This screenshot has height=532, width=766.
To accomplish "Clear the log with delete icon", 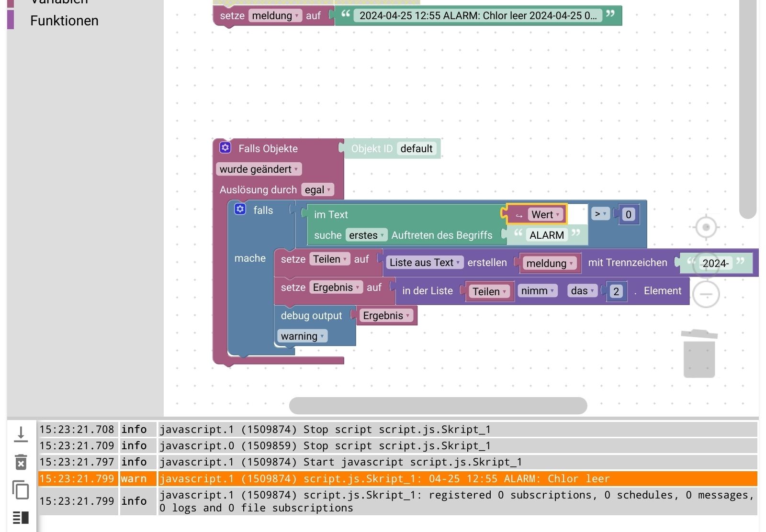I will pos(21,462).
